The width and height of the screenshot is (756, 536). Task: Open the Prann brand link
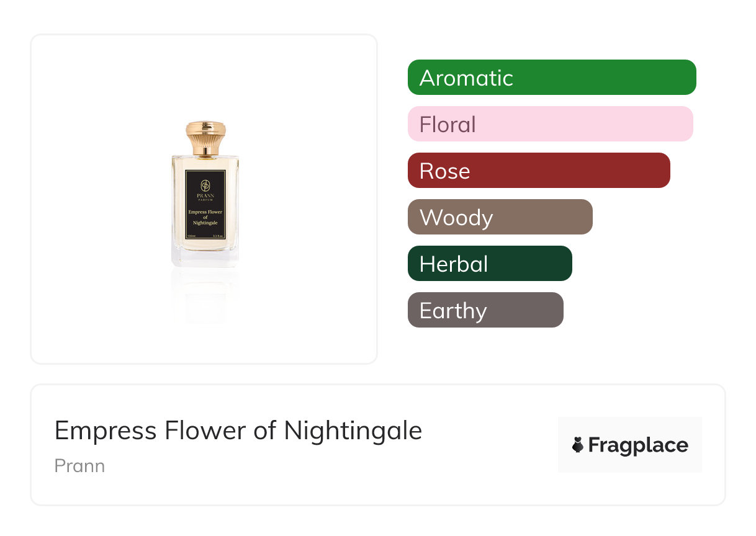point(79,466)
